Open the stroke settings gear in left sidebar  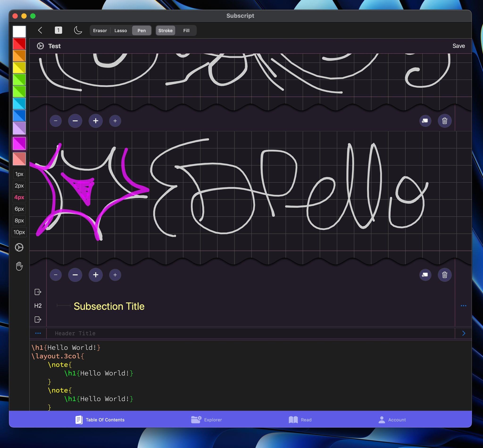coord(19,247)
